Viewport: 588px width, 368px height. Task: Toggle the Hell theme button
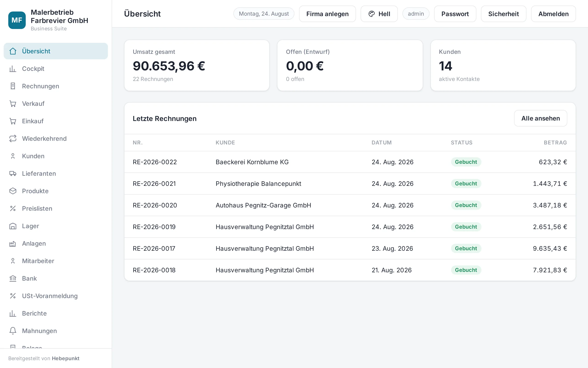click(x=379, y=14)
